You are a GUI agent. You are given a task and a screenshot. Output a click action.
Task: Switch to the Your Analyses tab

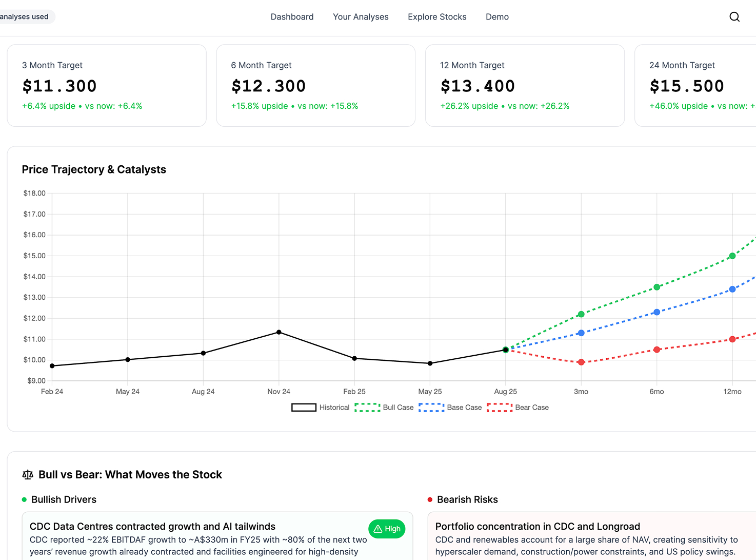coord(361,16)
